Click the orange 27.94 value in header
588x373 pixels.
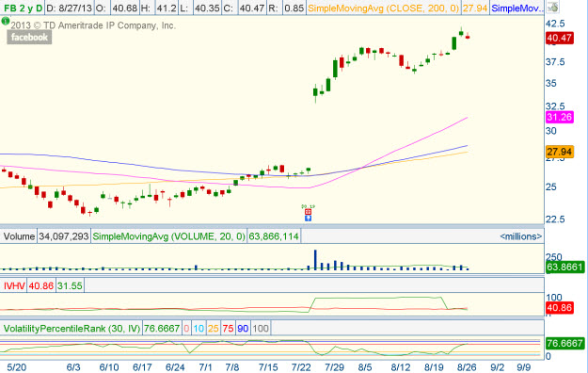(475, 8)
